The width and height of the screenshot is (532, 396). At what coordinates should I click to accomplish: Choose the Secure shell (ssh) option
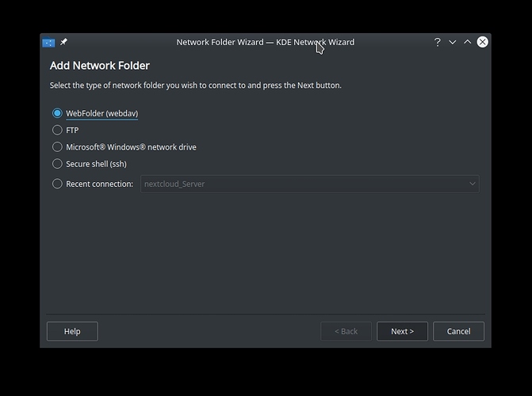click(x=57, y=164)
